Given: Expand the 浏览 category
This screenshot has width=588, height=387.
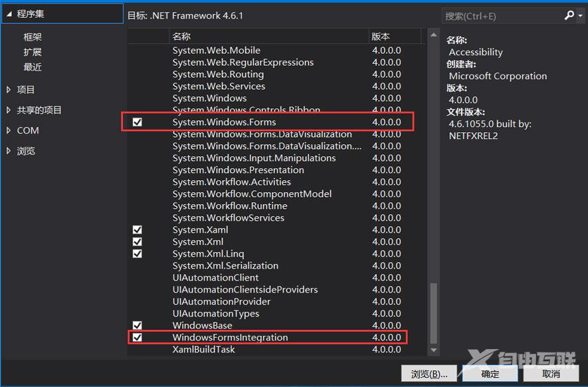Looking at the screenshot, I should pos(9,151).
